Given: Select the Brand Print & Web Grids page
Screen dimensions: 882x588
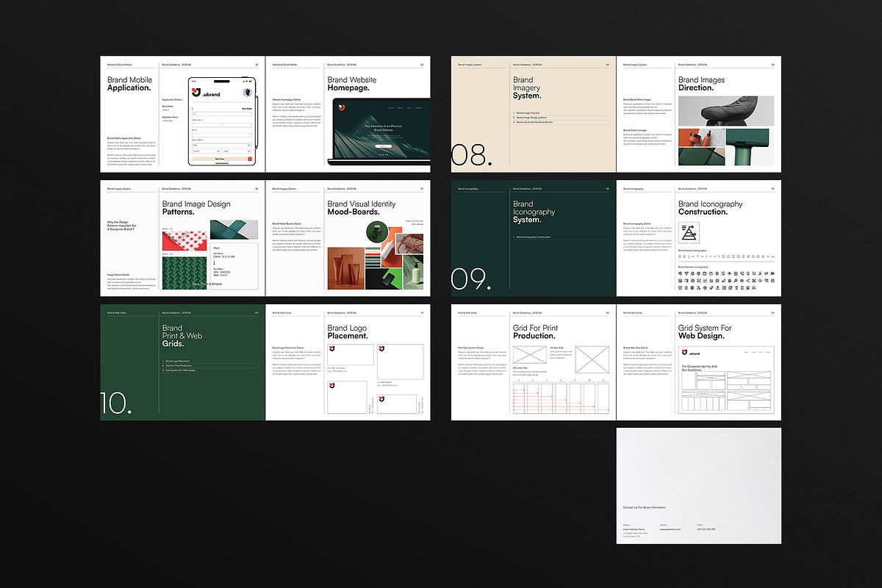Looking at the screenshot, I should pyautogui.click(x=183, y=362).
